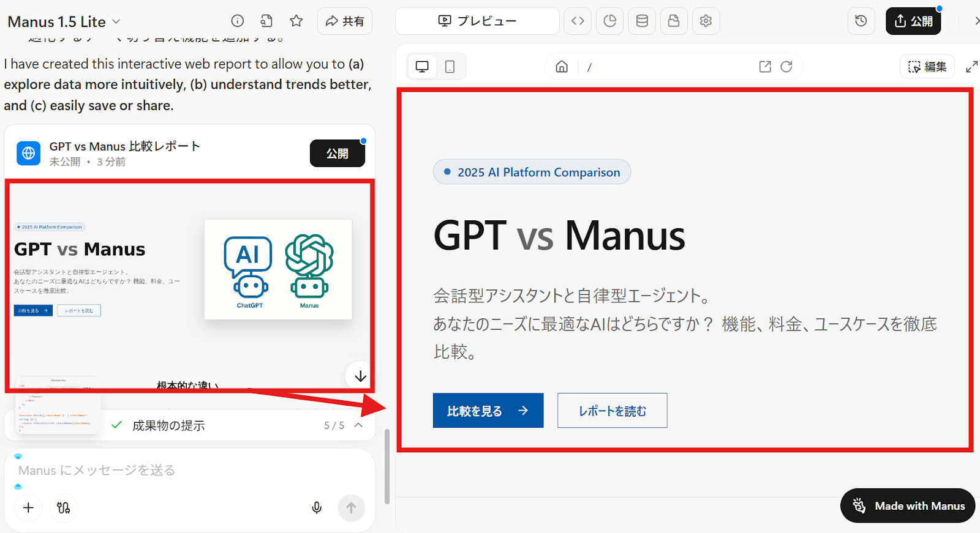
Task: Click the 5 / 5 step counter
Action: click(334, 425)
